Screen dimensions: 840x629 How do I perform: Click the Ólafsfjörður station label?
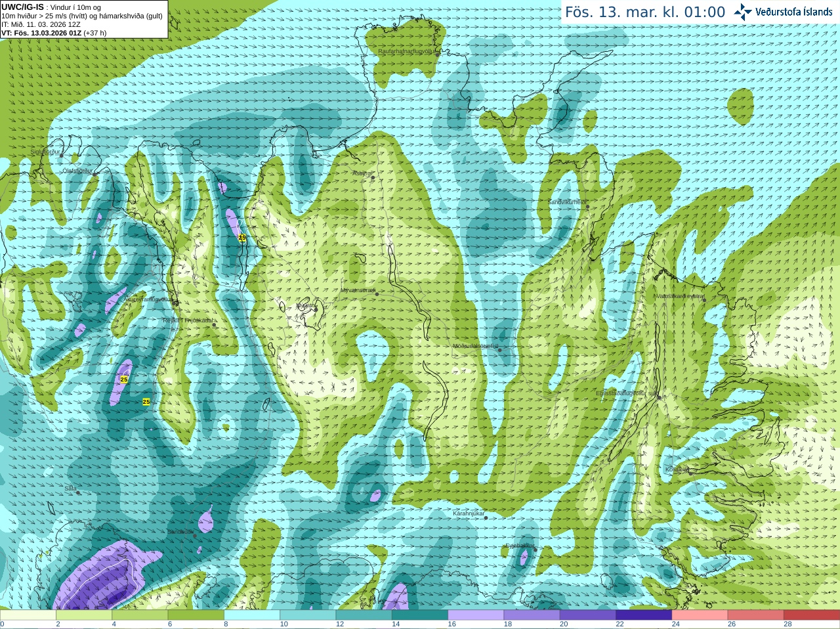[x=77, y=171]
